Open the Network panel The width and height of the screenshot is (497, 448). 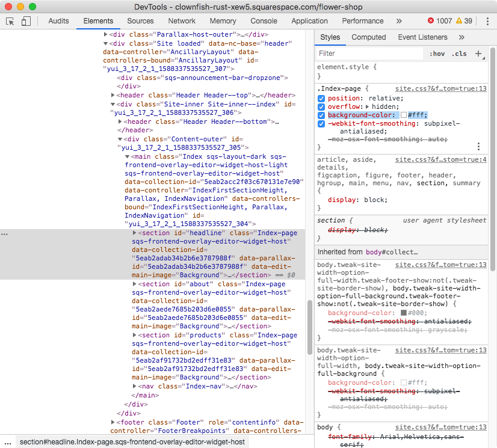point(182,21)
